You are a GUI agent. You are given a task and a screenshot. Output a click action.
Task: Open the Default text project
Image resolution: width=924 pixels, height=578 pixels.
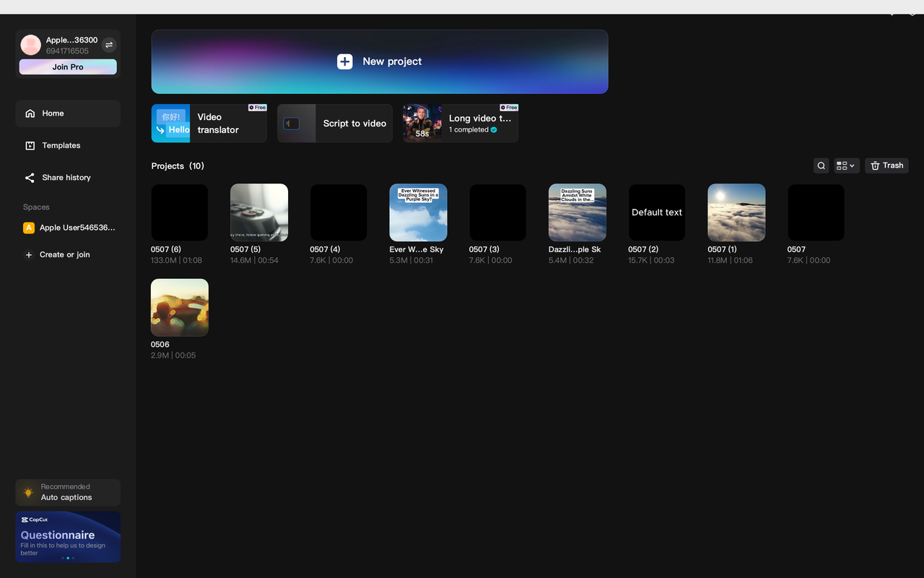coord(656,212)
